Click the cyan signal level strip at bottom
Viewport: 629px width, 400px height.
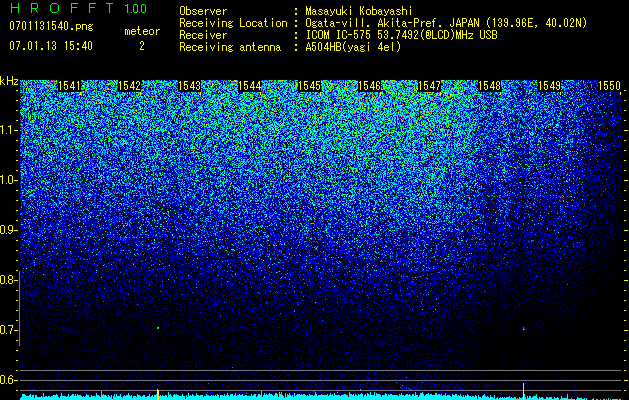pyautogui.click(x=321, y=397)
